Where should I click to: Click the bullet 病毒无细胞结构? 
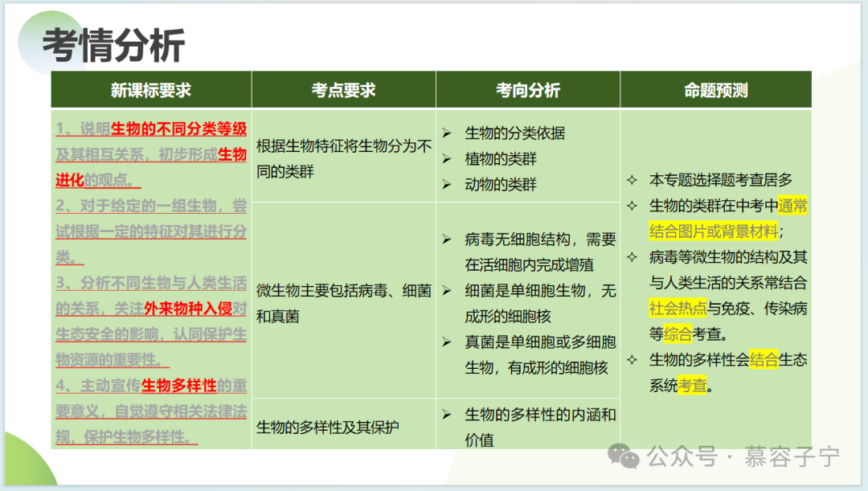(540, 252)
